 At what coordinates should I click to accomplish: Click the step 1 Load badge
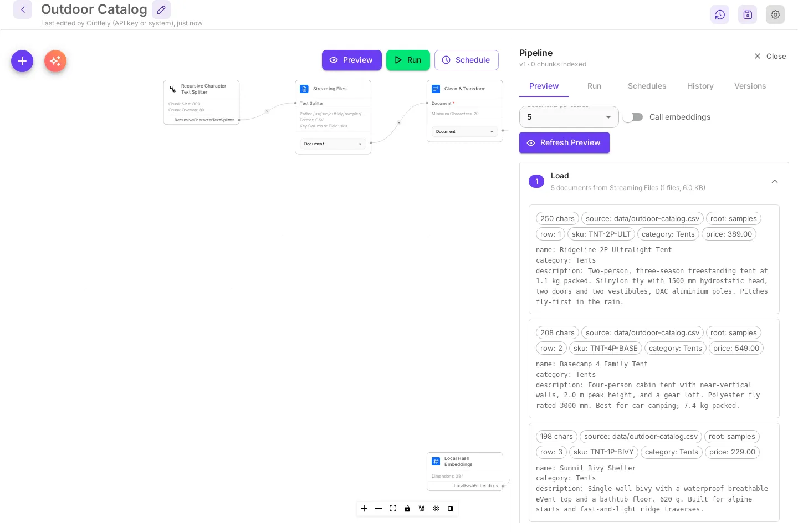536,181
